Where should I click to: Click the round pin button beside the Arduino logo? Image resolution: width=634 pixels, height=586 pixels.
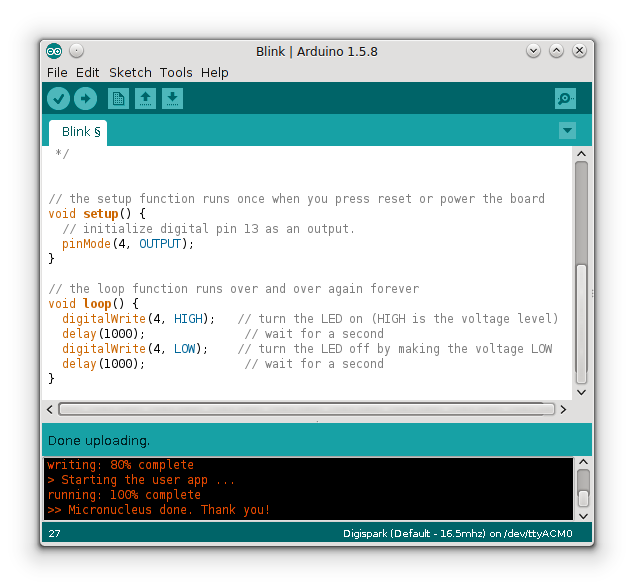(x=76, y=51)
